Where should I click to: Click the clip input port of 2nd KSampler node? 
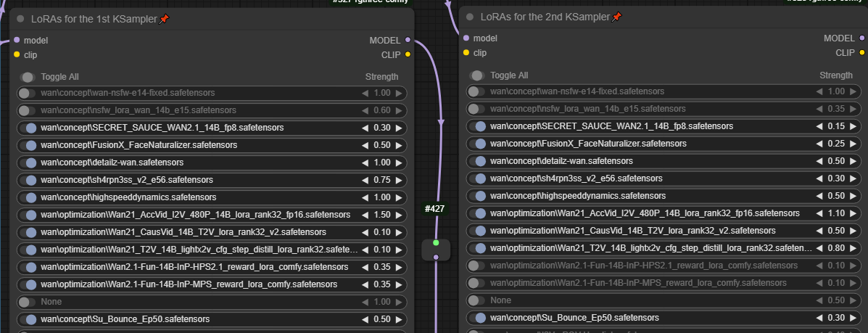tap(466, 53)
